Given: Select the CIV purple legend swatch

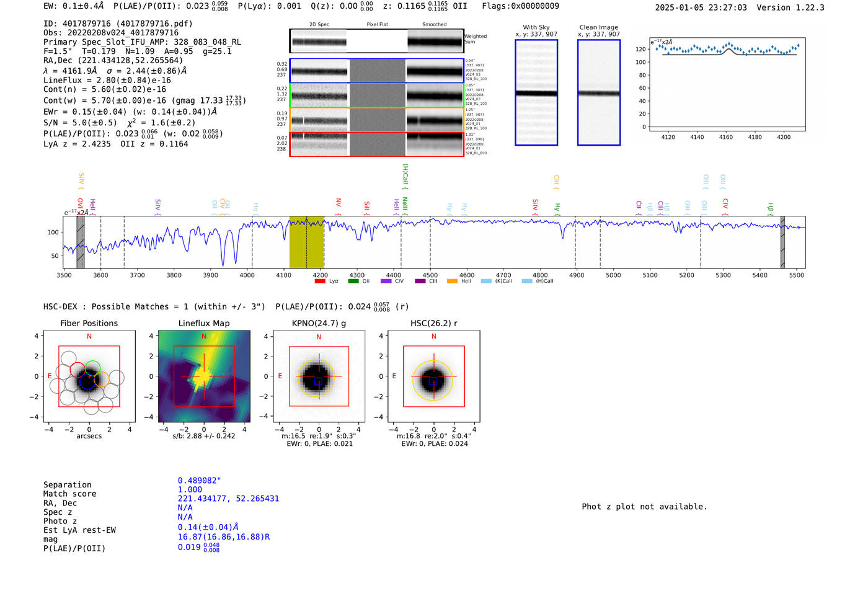Looking at the screenshot, I should (386, 281).
